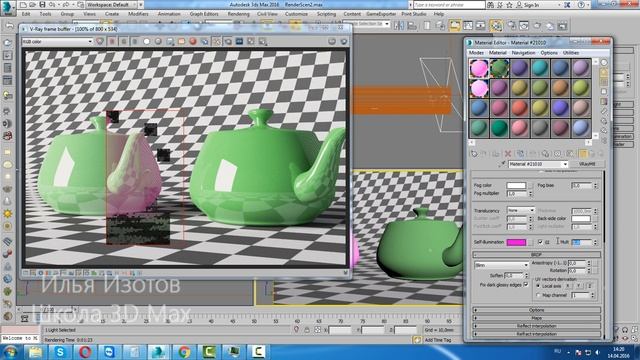
Task: Click the X axis button
Action: tap(569, 286)
